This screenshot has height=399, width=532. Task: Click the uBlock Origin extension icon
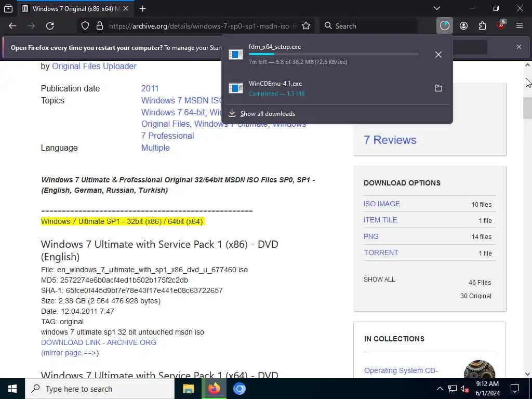pyautogui.click(x=501, y=25)
